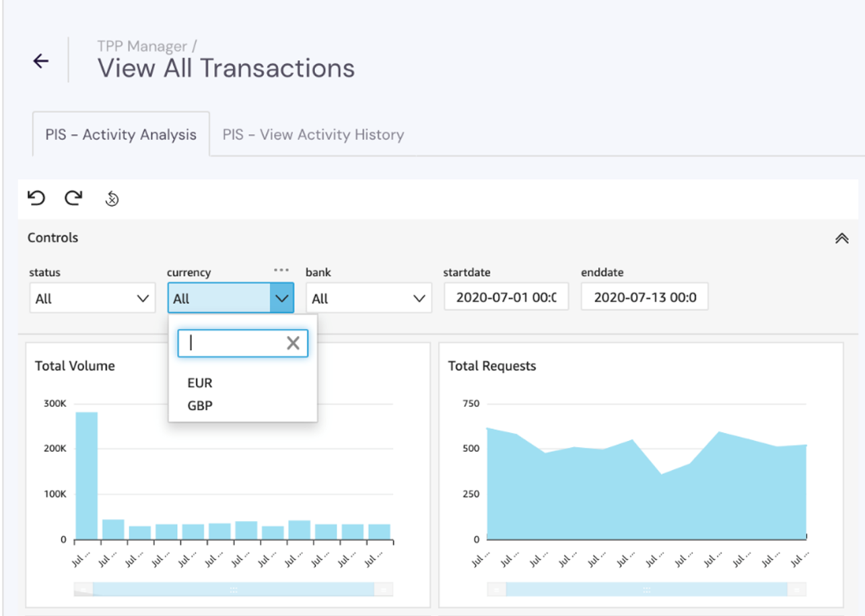Click the back arrow icon

tap(41, 61)
